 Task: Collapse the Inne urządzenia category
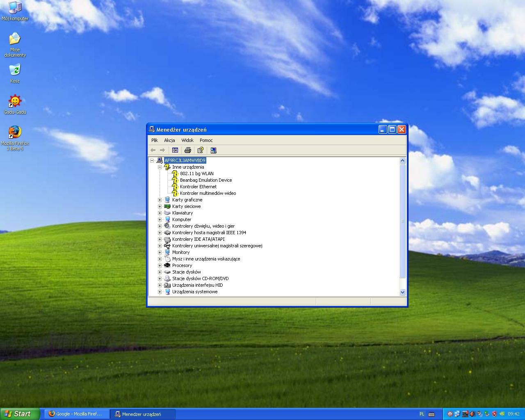pos(160,167)
